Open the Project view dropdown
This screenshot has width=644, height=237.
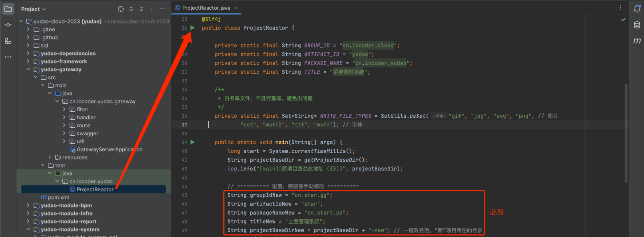pyautogui.click(x=34, y=9)
